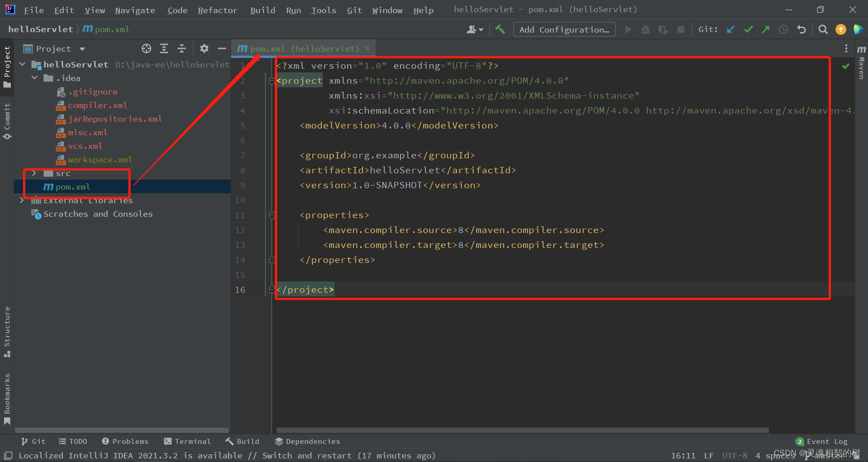Click the Stop square icon
The height and width of the screenshot is (462, 868).
click(680, 29)
